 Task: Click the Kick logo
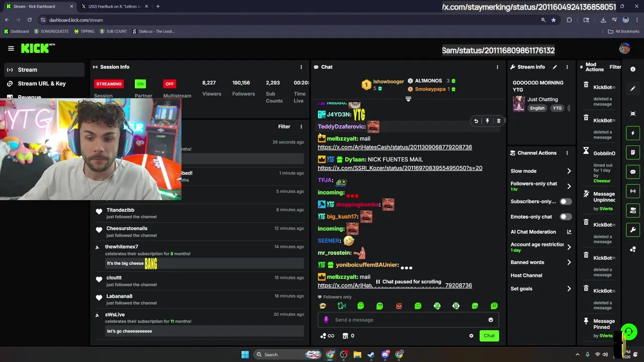pos(38,48)
